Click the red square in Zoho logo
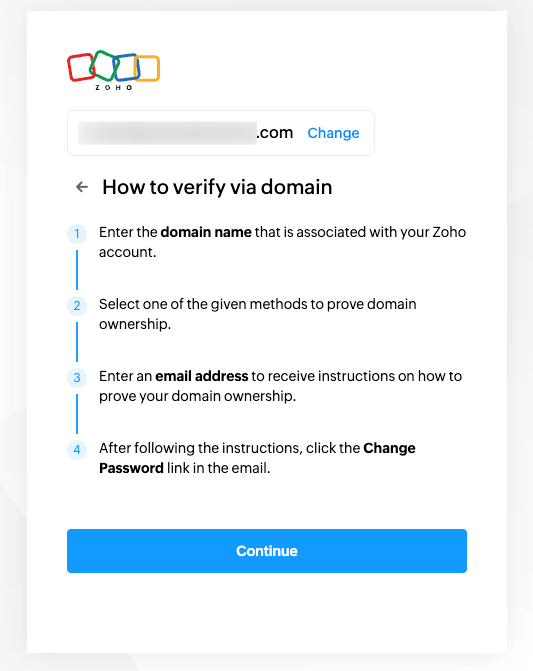533x671 pixels. (x=81, y=67)
